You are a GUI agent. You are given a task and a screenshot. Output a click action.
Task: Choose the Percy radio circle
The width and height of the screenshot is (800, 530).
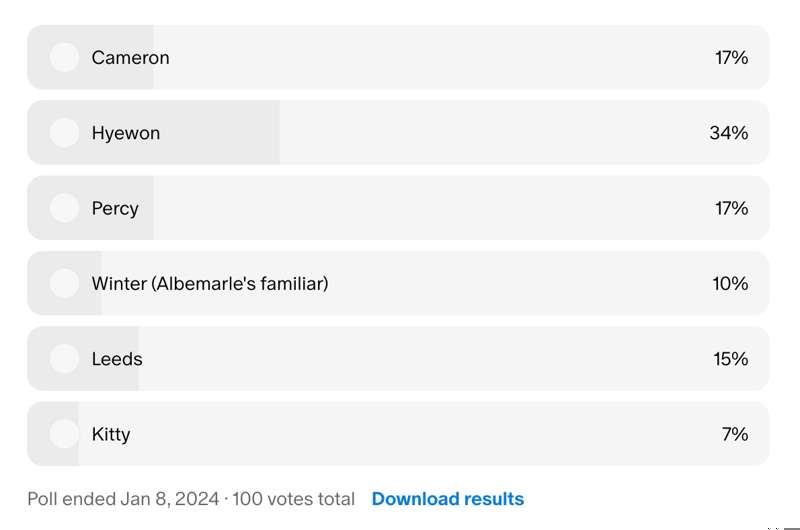tap(64, 208)
